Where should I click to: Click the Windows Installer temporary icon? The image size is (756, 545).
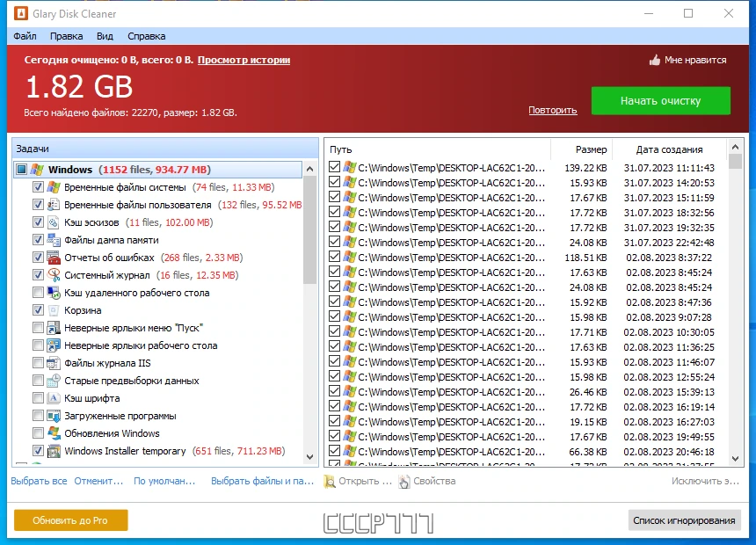click(54, 451)
